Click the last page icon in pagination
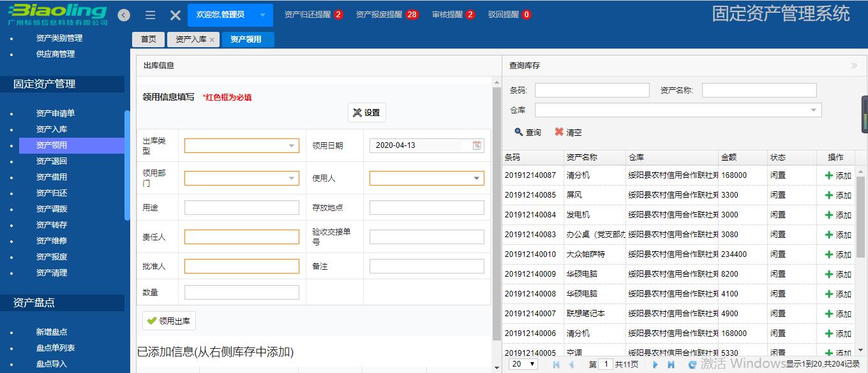Image resolution: width=868 pixels, height=373 pixels. pos(671,364)
